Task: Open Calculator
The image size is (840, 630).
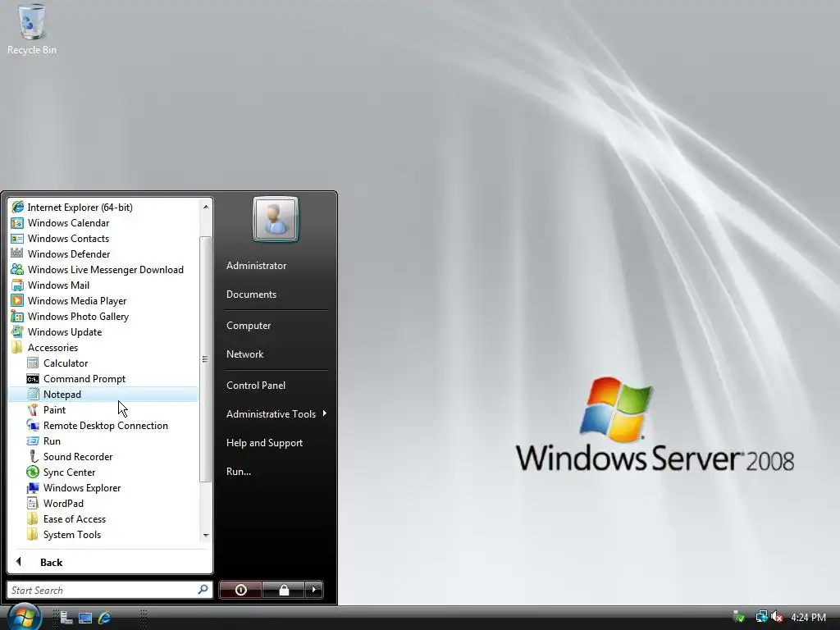Action: pos(103,363)
